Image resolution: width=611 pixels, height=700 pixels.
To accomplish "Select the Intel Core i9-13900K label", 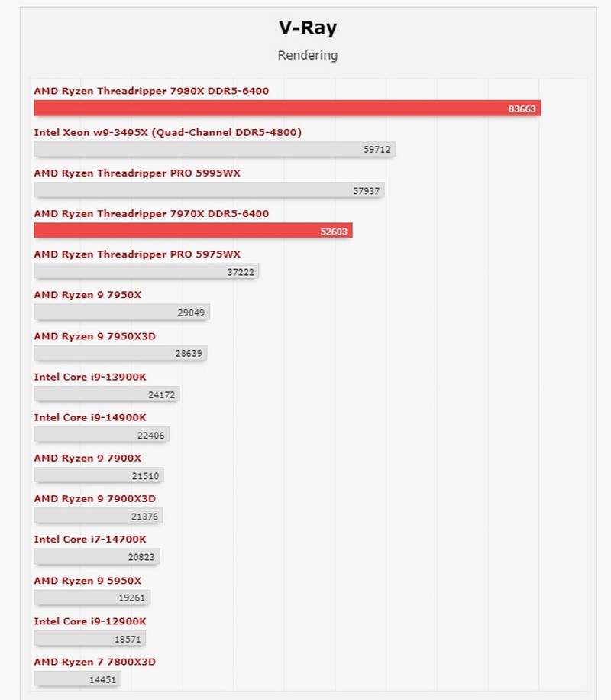I will (89, 377).
